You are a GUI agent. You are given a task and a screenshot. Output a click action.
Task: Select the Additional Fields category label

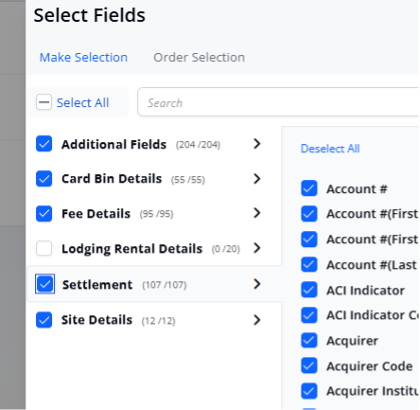[x=114, y=144]
